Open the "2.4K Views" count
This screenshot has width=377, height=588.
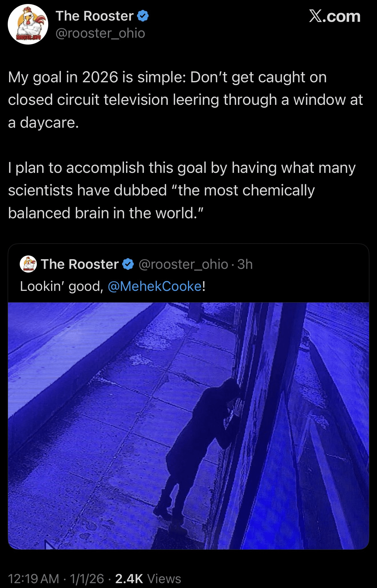click(x=148, y=579)
